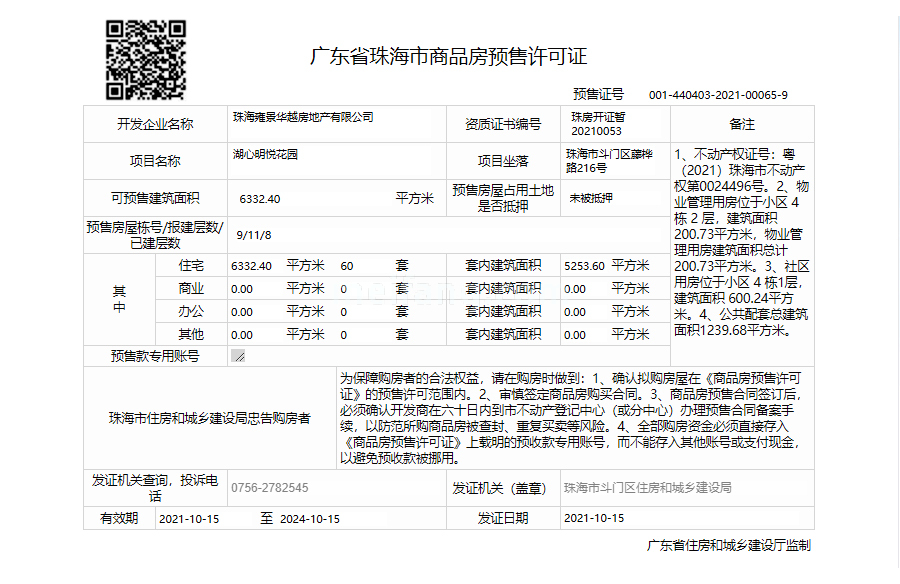Viewport: 900px width, 584px height.
Task: Click the 商业 row label
Action: coord(191,288)
